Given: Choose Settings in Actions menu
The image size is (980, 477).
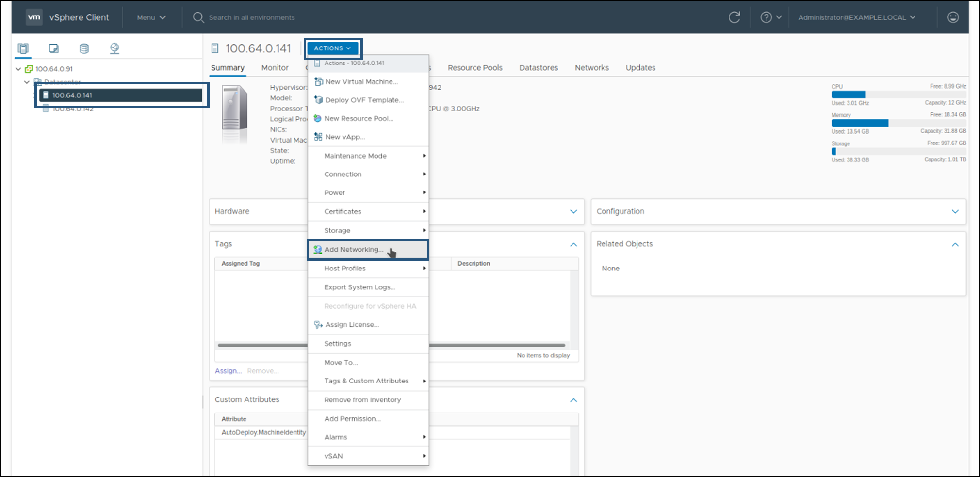Looking at the screenshot, I should tap(368, 343).
